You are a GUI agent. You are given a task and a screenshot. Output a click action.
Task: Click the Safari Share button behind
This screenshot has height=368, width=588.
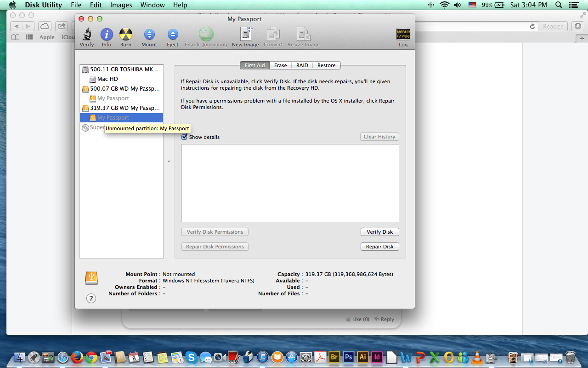click(61, 26)
